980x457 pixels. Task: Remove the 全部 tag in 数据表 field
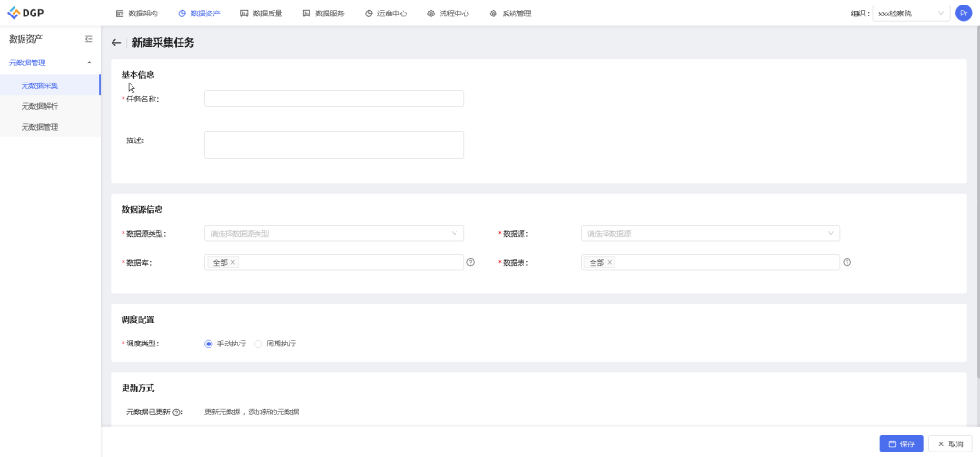point(610,262)
